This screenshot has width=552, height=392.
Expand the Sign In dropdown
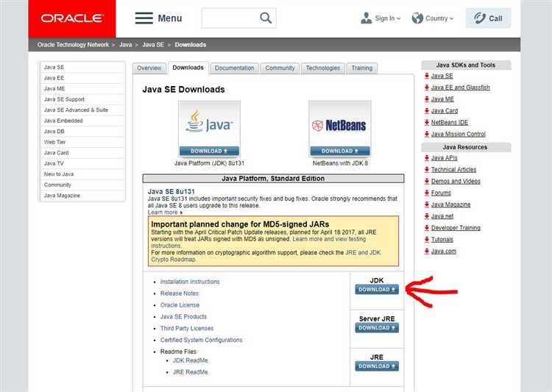point(398,18)
